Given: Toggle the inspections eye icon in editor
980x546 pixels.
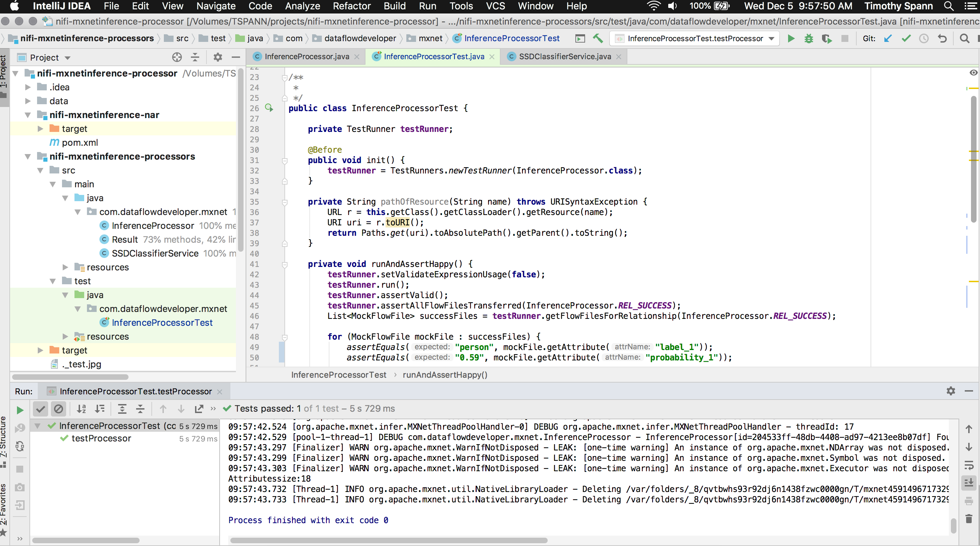Looking at the screenshot, I should click(973, 73).
